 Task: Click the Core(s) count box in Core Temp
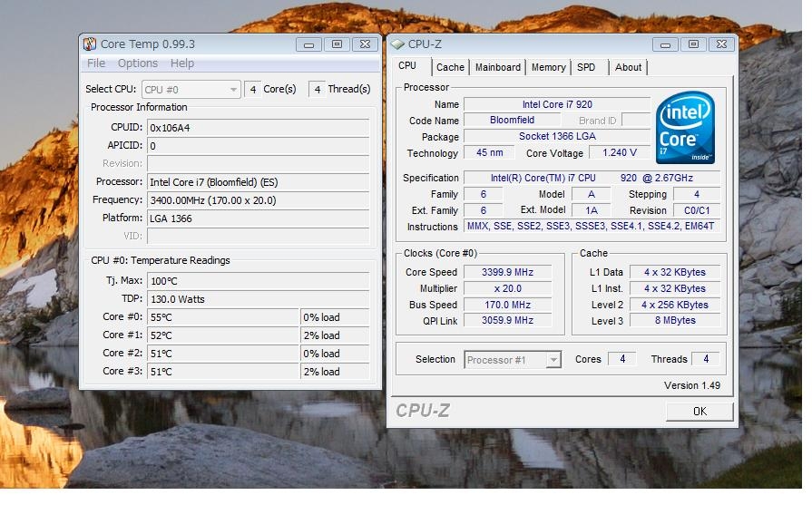252,90
